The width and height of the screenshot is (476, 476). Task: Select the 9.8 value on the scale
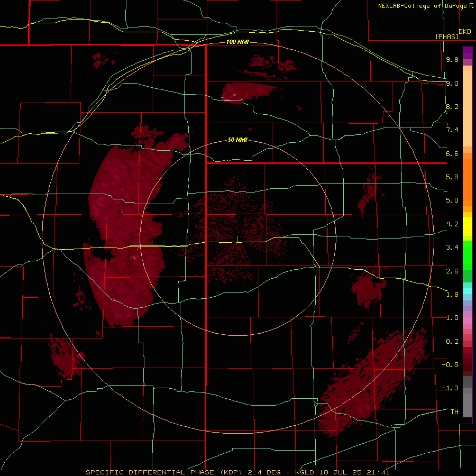[x=452, y=59]
